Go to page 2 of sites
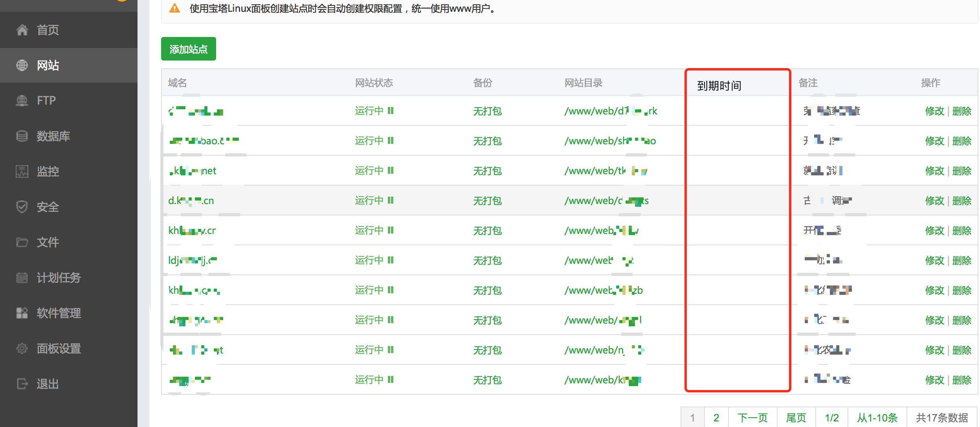Screen dimensions: 980x427 (x=716, y=418)
